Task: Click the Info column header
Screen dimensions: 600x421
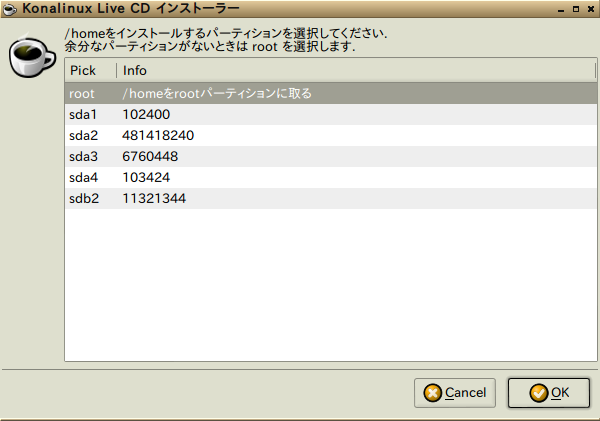Action: pos(356,70)
